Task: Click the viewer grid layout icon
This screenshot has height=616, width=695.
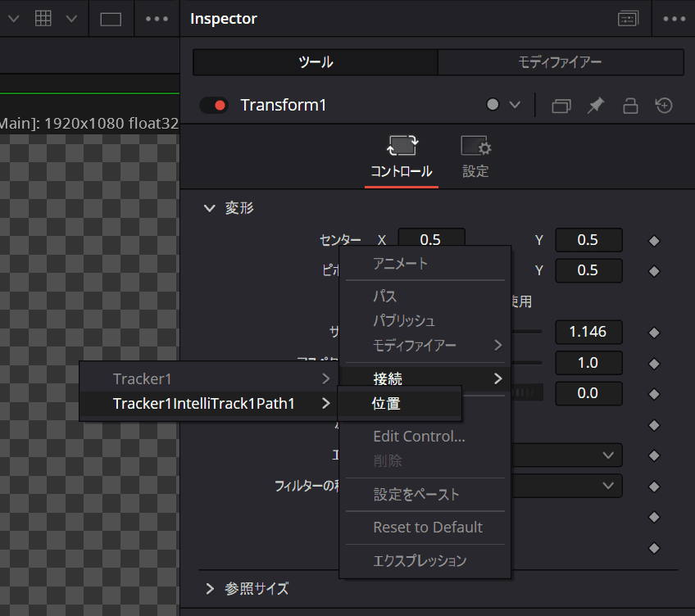Action: (43, 19)
